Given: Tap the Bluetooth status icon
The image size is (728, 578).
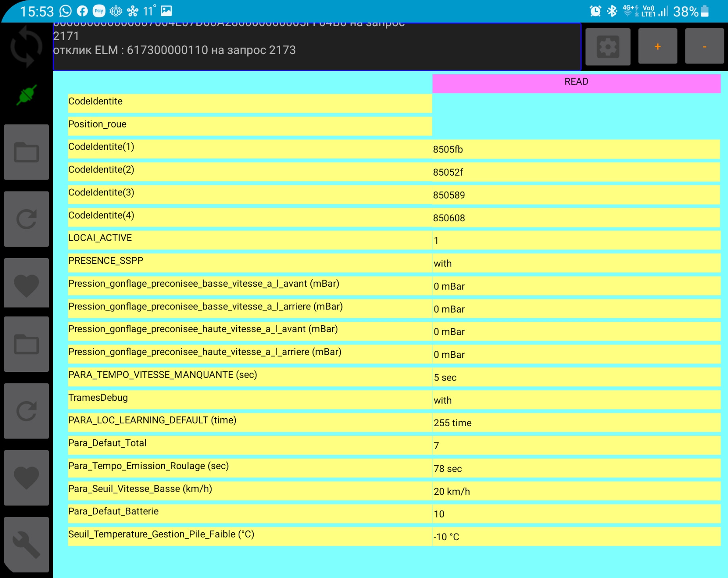Looking at the screenshot, I should click(612, 11).
